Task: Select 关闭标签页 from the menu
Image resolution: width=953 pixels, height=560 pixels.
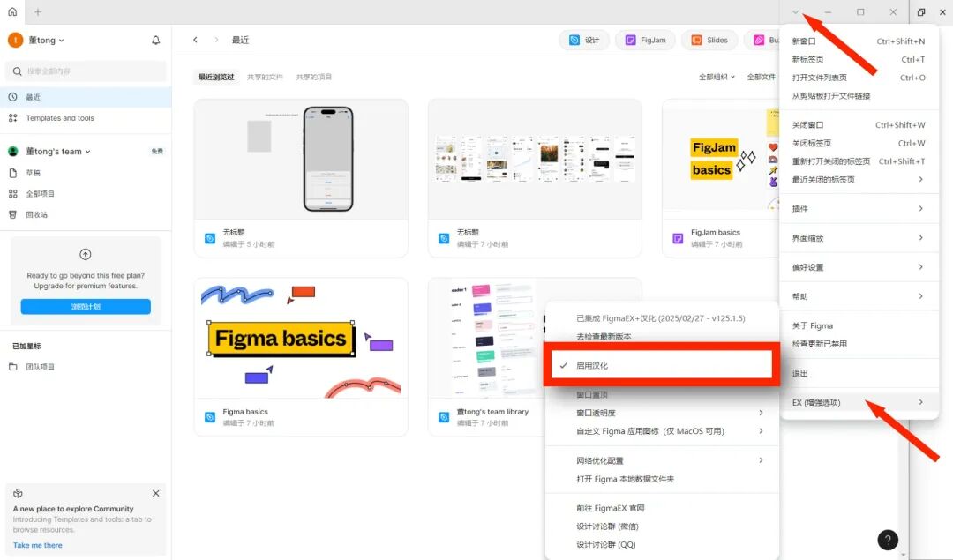Action: (859, 144)
